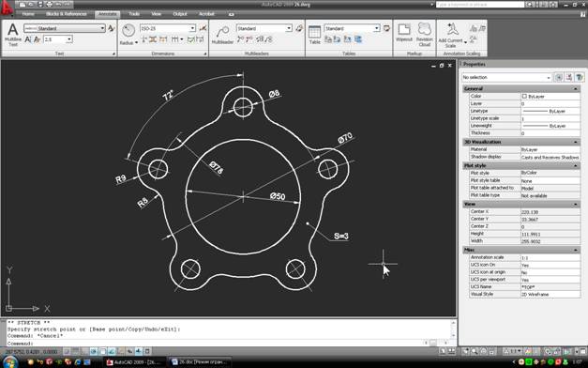The width and height of the screenshot is (588, 368).
Task: Toggle tenth drafting mode button in status bar
Action: tap(147, 351)
